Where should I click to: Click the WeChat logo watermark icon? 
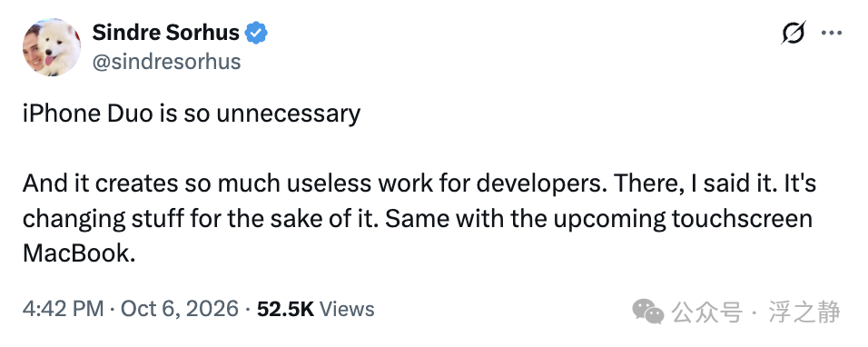(x=648, y=312)
